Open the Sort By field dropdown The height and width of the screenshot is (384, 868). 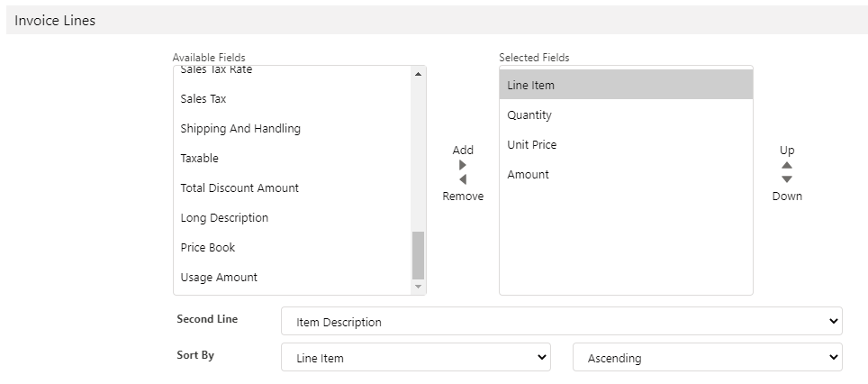point(415,358)
